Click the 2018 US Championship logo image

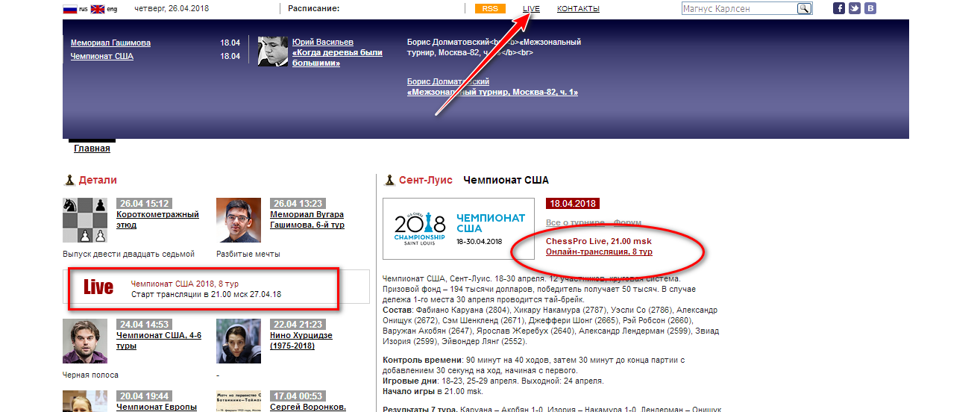(458, 228)
